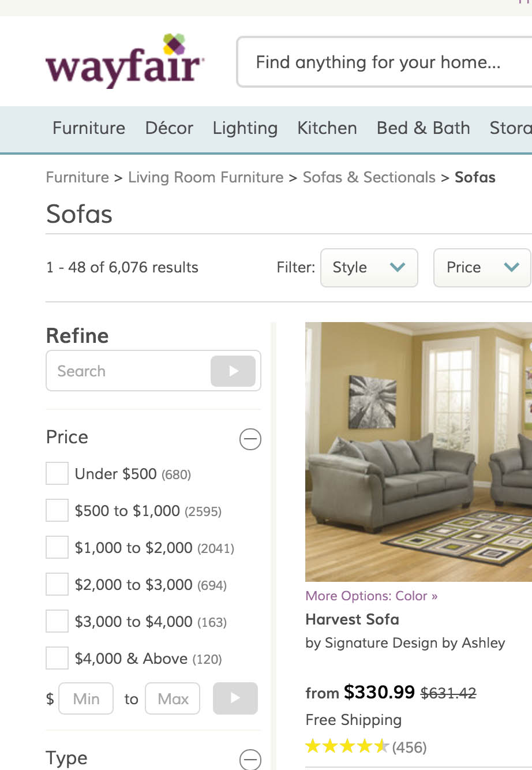Open the Harvest Sofa product title

352,619
